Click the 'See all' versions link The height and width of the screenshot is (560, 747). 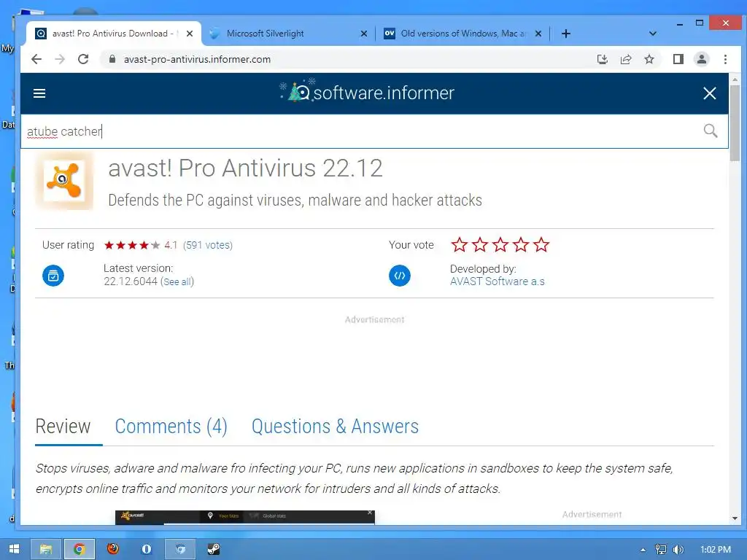pos(177,282)
